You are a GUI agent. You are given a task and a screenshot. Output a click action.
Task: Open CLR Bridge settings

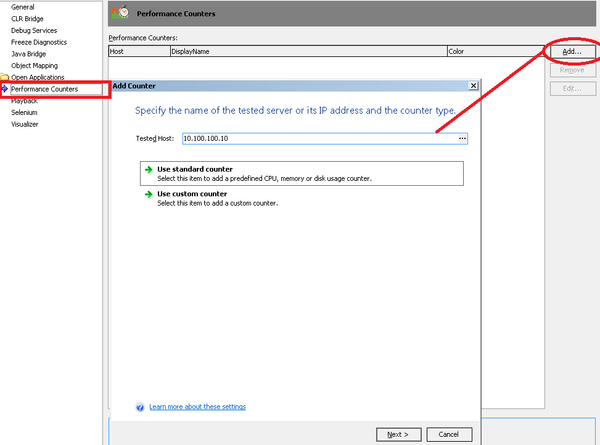point(27,19)
